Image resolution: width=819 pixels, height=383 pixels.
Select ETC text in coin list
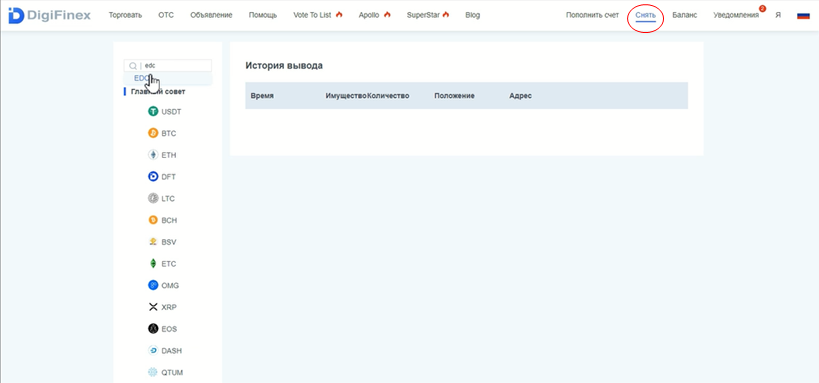[x=169, y=264]
